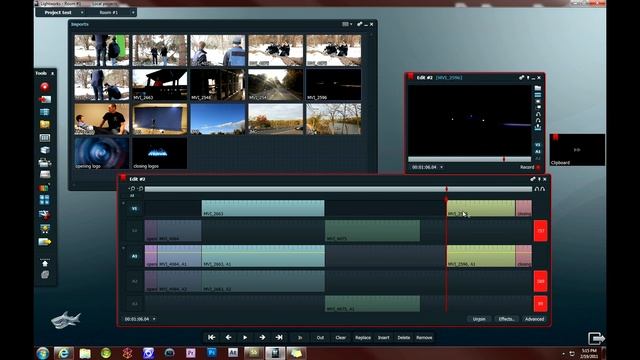Select the opening logo thumbnail
Image resolution: width=640 pixels, height=360 pixels.
point(102,153)
